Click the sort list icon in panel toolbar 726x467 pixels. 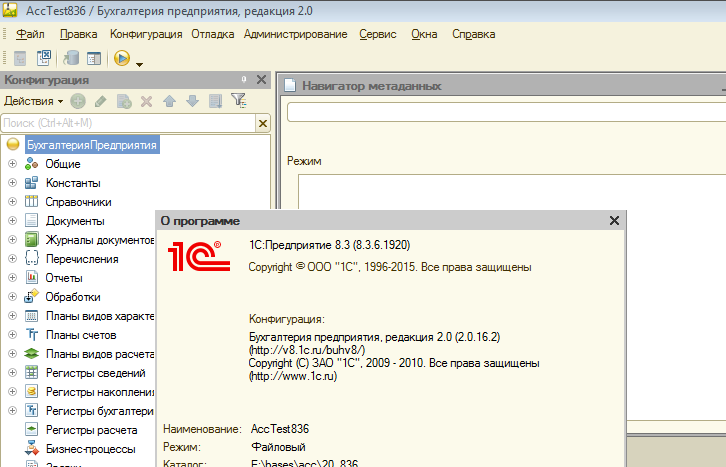[x=215, y=101]
